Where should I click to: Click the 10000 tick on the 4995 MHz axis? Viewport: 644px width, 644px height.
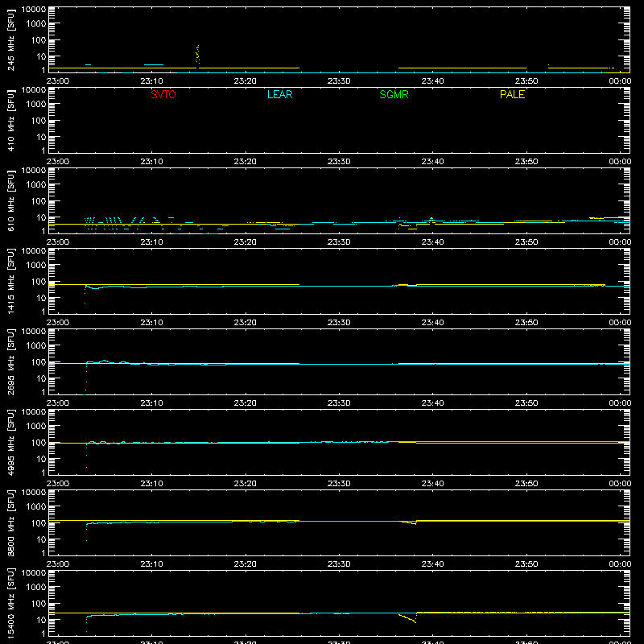[x=34, y=412]
